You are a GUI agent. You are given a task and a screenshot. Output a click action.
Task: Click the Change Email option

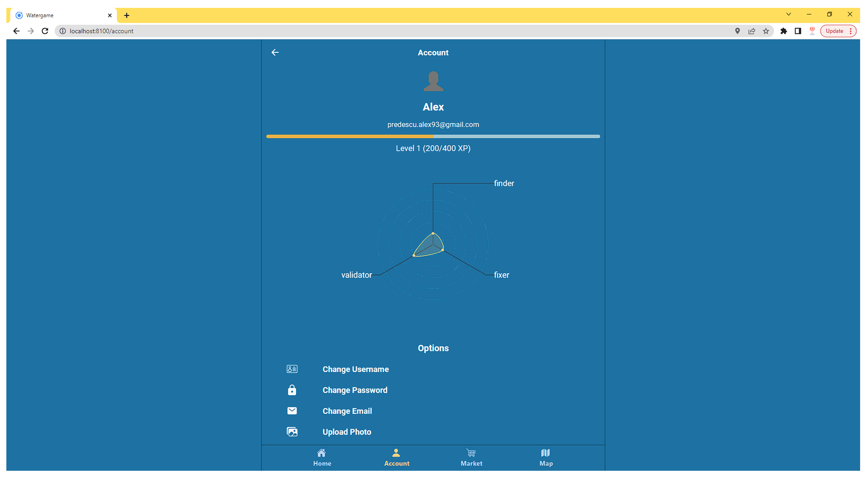coord(347,411)
